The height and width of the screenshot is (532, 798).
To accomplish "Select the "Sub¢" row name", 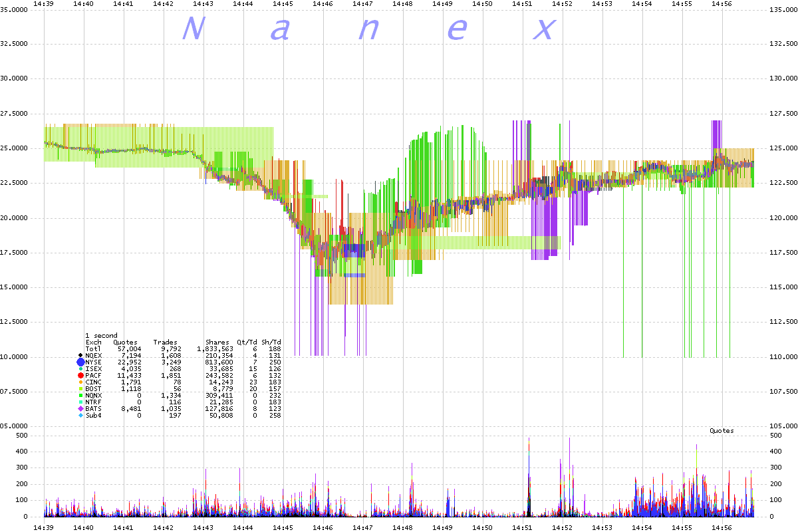I will [x=93, y=415].
